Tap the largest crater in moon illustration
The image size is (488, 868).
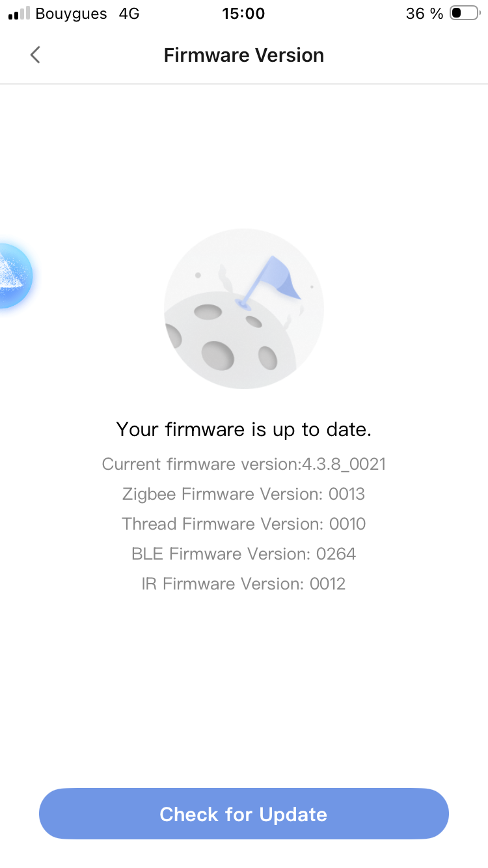click(x=217, y=355)
